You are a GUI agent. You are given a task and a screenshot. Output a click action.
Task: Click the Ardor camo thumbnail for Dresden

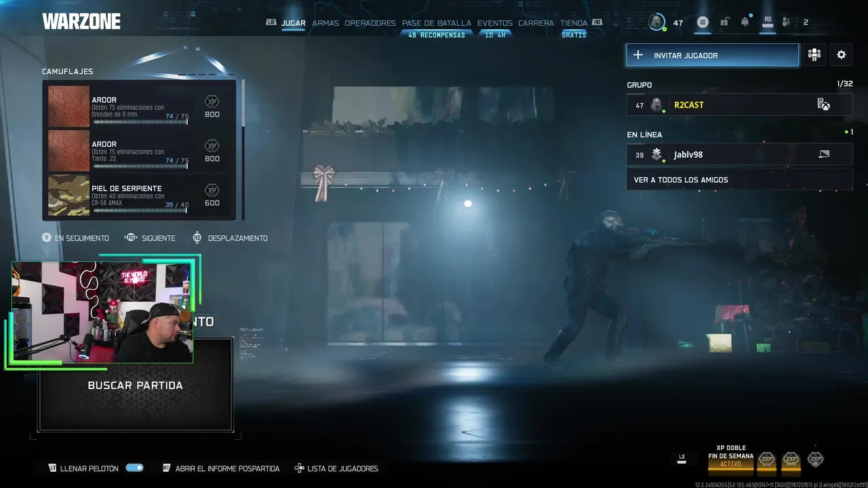pyautogui.click(x=68, y=106)
